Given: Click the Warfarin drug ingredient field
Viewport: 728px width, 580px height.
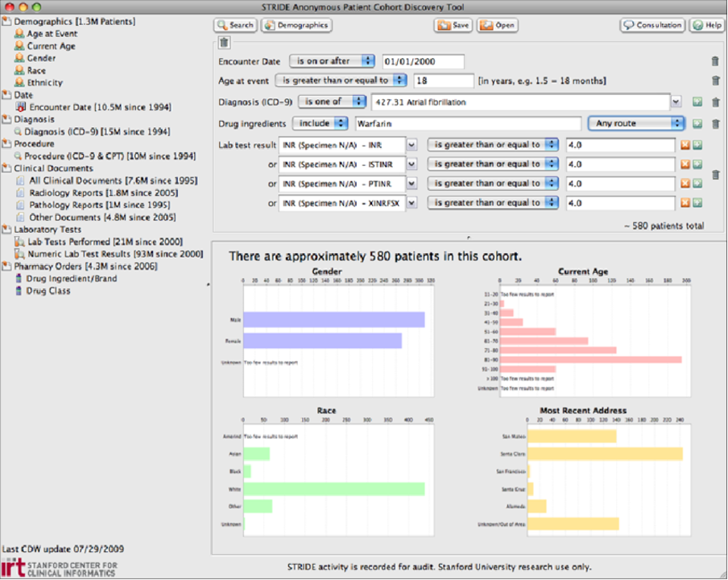Looking at the screenshot, I should [x=468, y=123].
